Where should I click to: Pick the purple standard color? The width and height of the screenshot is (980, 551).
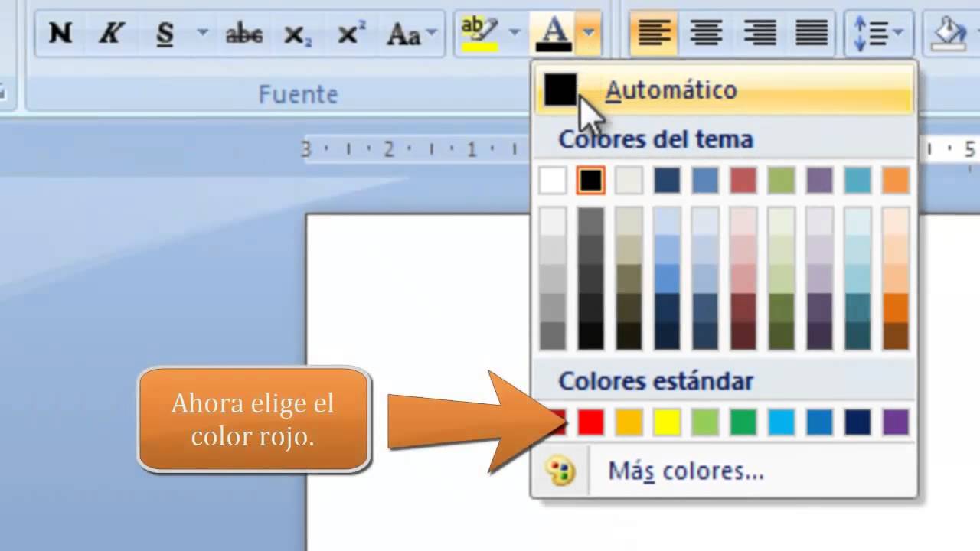(896, 422)
